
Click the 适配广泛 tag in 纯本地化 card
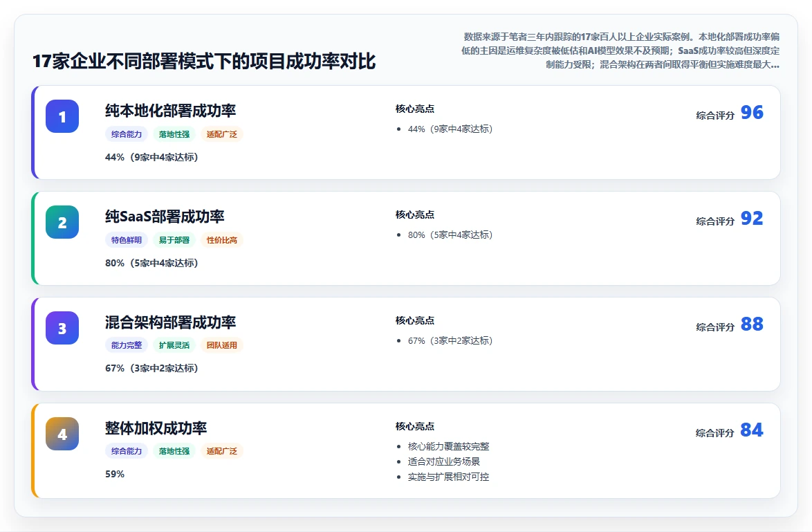pyautogui.click(x=221, y=134)
